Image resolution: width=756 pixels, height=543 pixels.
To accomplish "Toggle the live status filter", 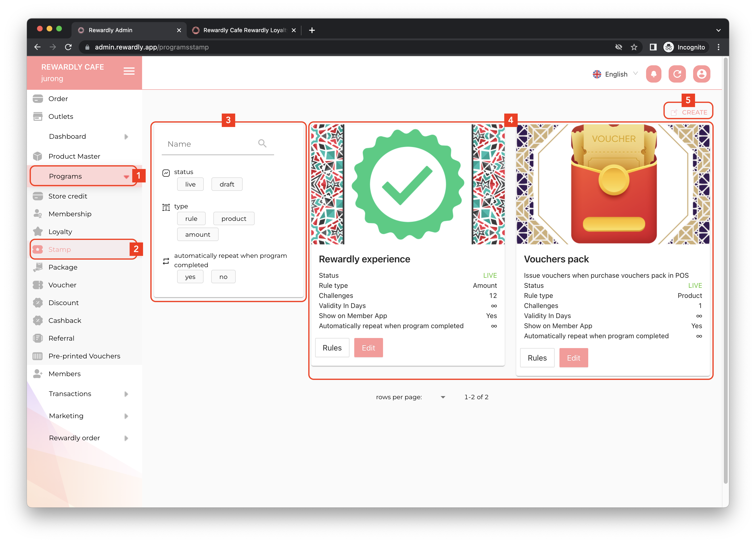I will click(190, 184).
